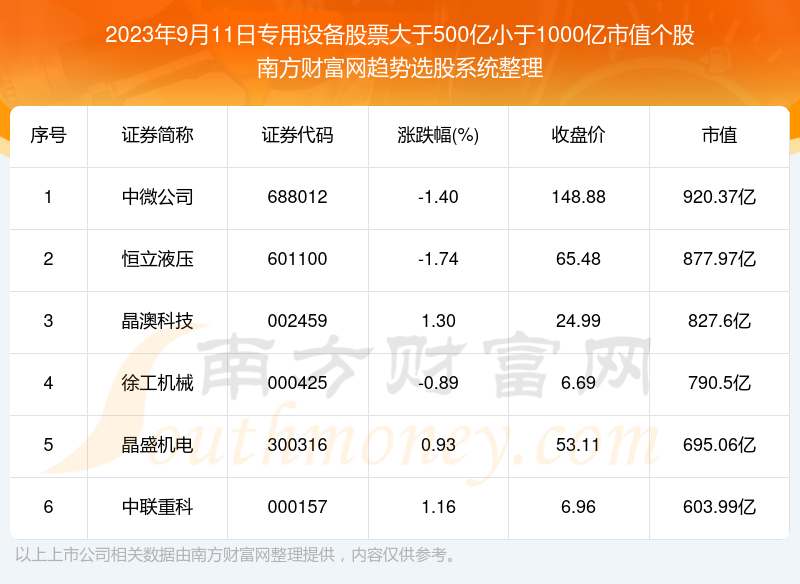Select the stock name 徐工机械
The height and width of the screenshot is (584, 800).
click(157, 383)
